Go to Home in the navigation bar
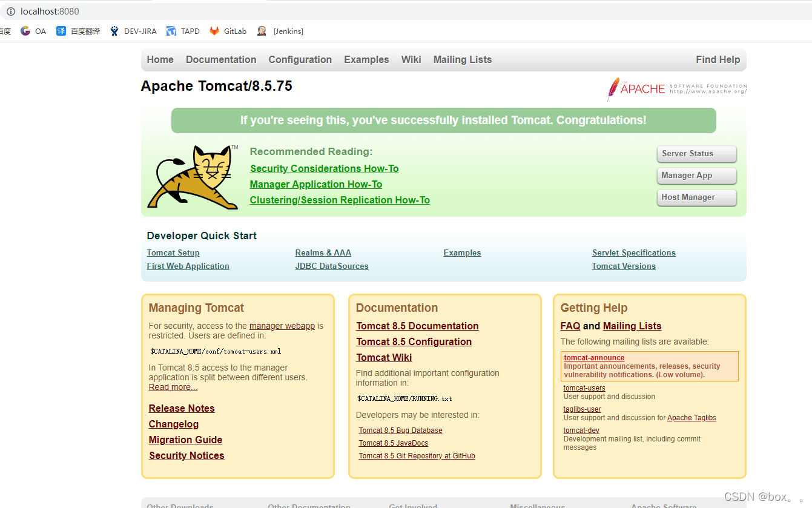 click(x=160, y=59)
